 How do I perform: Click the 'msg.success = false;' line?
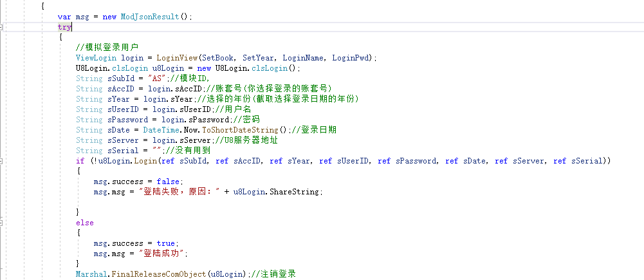click(138, 182)
